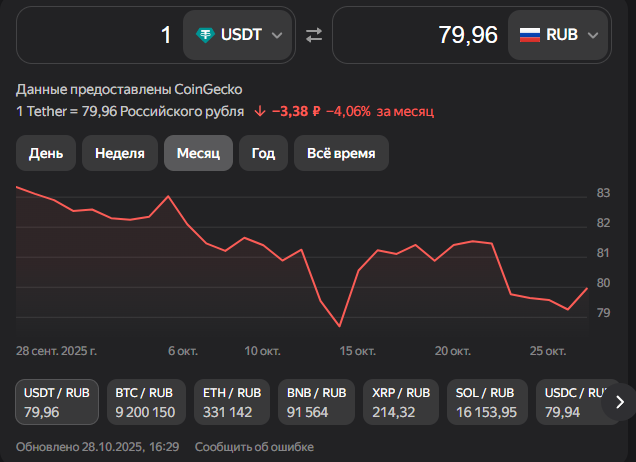Expand the USDT currency dropdown chevron

(x=277, y=35)
